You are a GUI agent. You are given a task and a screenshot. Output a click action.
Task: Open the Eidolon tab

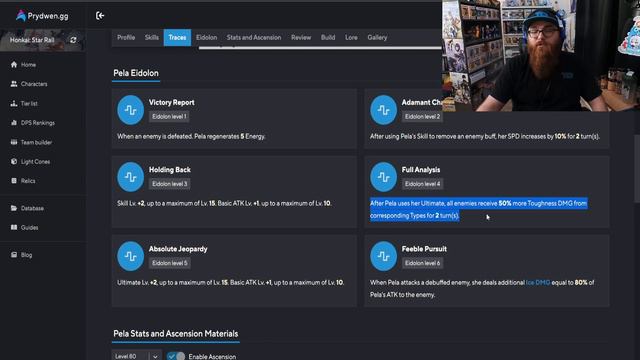(x=207, y=38)
